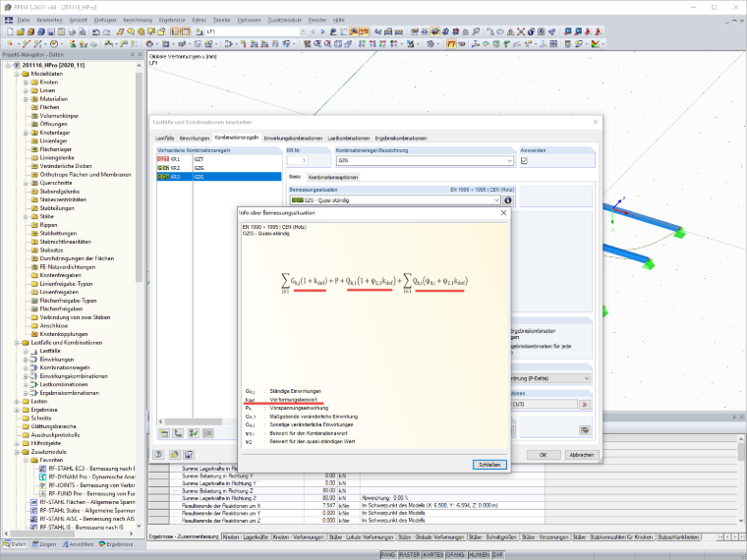Click the horizontal scrollbar under the combination rules list
This screenshot has height=560, width=747.
pyautogui.click(x=219, y=421)
